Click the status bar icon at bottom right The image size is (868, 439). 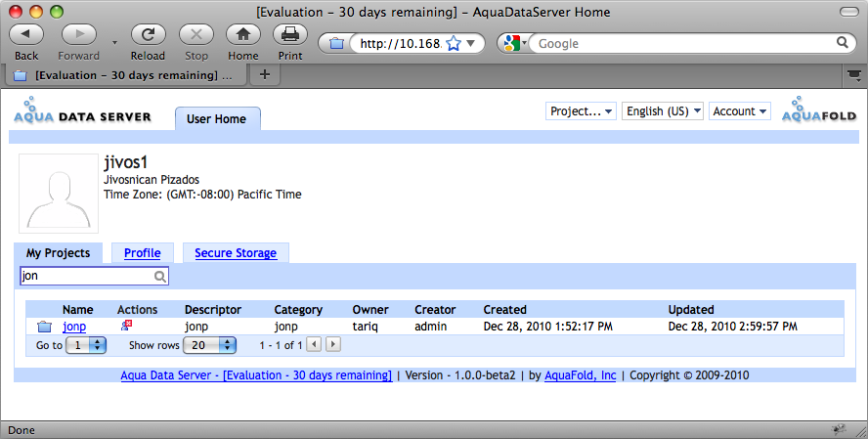tap(839, 429)
